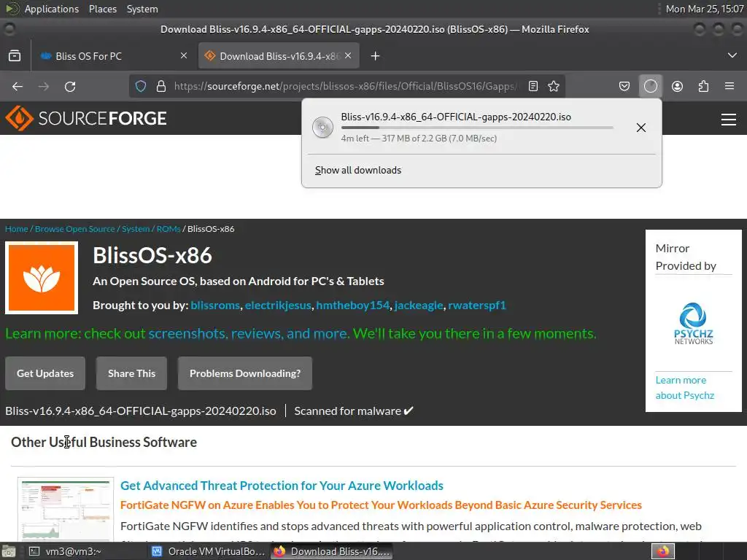747x560 pixels.
Task: Click the BlissOS-x86 heading
Action: coord(152,255)
